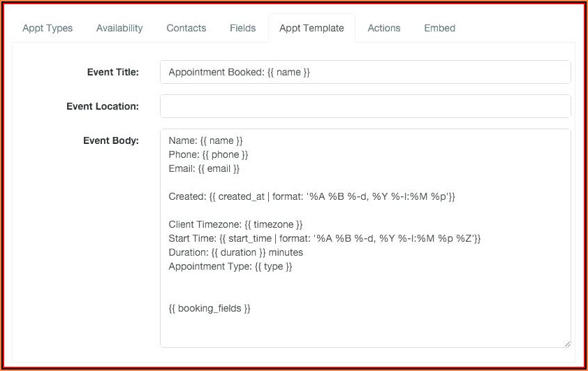Screen dimensions: 588x371
Task: Click the empty Event Location field
Action: coord(365,106)
